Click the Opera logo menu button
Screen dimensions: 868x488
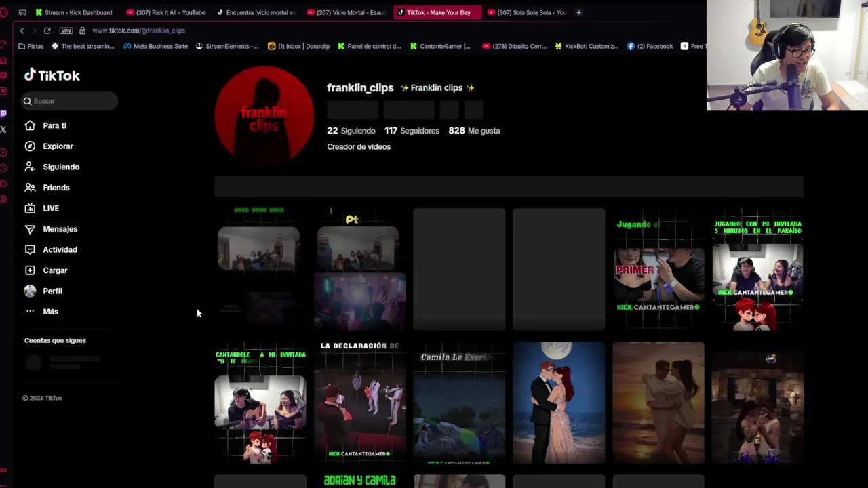(4, 12)
